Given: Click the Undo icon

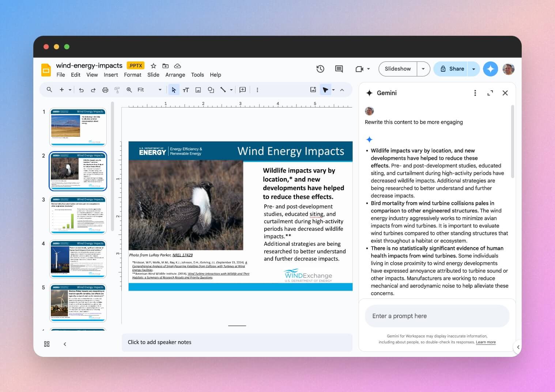Looking at the screenshot, I should coord(81,90).
